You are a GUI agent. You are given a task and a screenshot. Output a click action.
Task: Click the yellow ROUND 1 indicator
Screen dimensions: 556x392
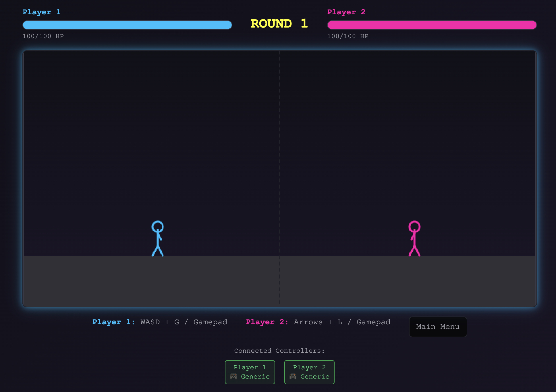click(279, 24)
